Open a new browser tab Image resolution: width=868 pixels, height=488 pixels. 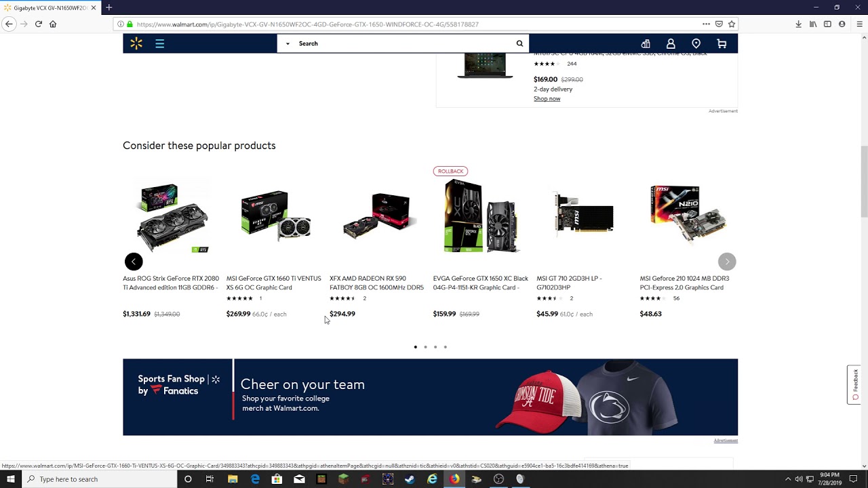click(x=108, y=7)
